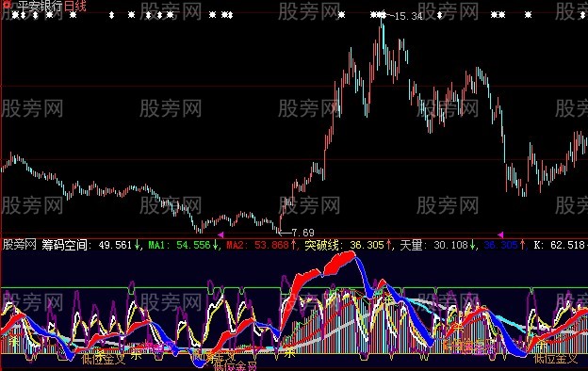Image resolution: width=588 pixels, height=371 pixels.
Task: Click the red up arrow after 突破线 value
Action: pos(388,245)
